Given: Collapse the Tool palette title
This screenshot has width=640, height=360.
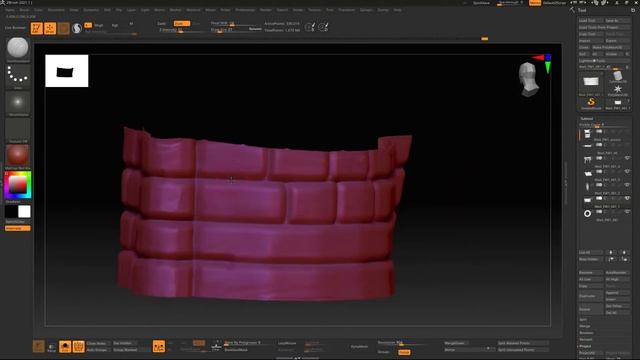Looking at the screenshot, I should point(582,10).
